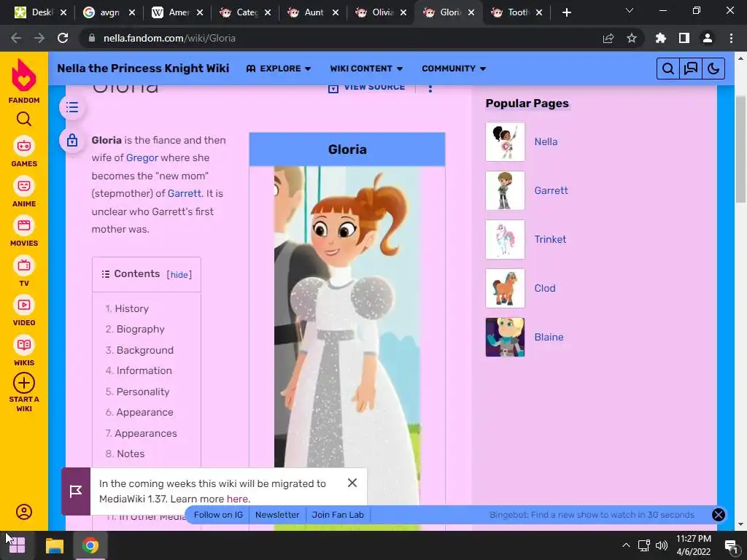View site information lock icon

tap(92, 38)
